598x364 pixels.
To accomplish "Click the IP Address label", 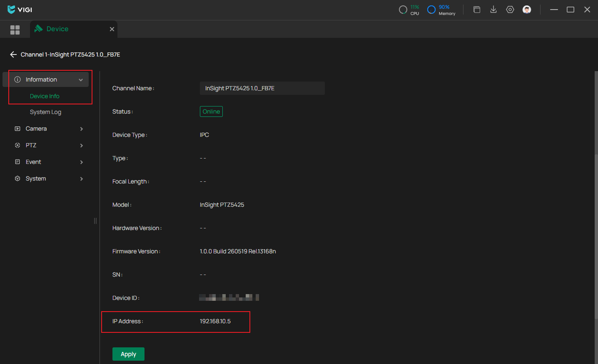I will click(x=128, y=321).
